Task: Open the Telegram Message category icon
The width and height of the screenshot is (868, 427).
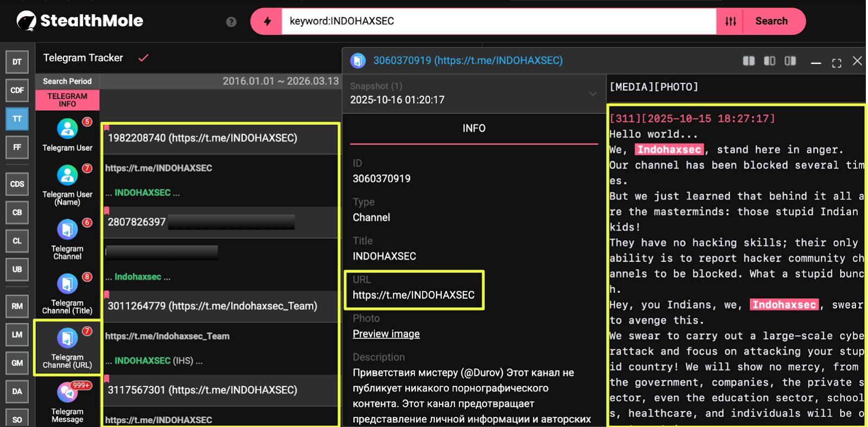Action: (67, 393)
